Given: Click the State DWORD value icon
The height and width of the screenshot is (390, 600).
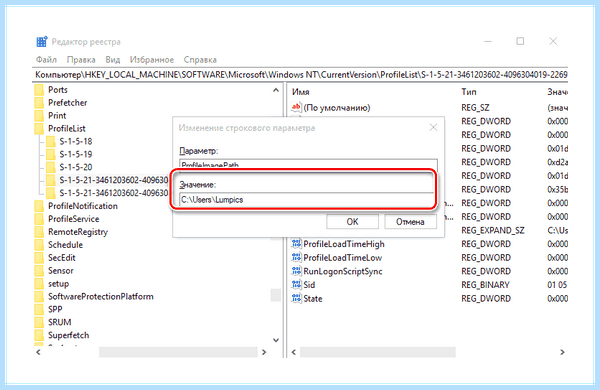Looking at the screenshot, I should [296, 299].
